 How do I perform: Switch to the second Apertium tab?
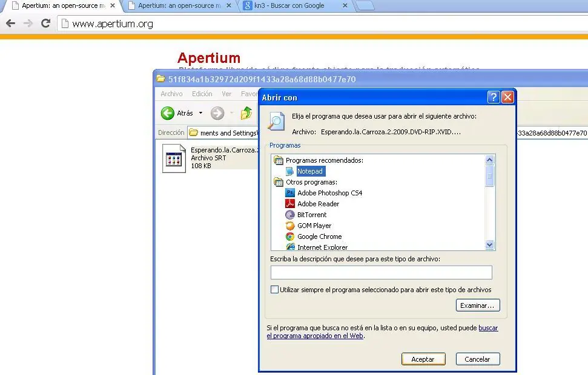[x=179, y=5]
